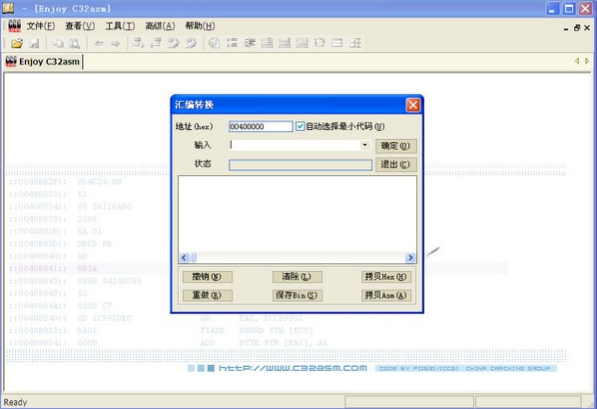Click the 清除(L) button

click(297, 276)
